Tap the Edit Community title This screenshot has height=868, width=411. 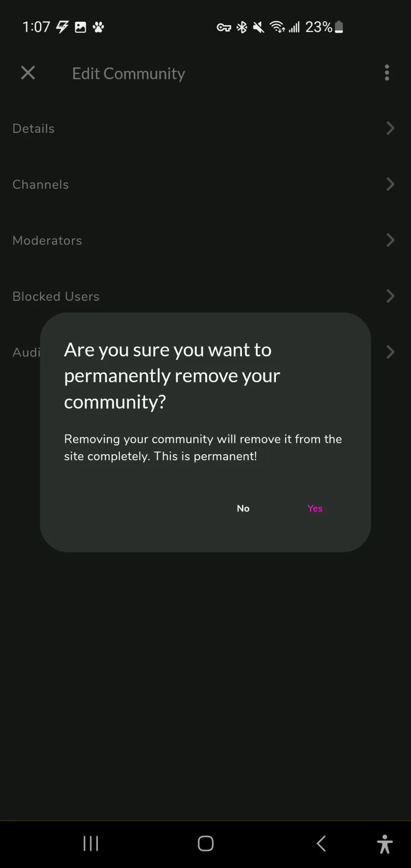[128, 73]
